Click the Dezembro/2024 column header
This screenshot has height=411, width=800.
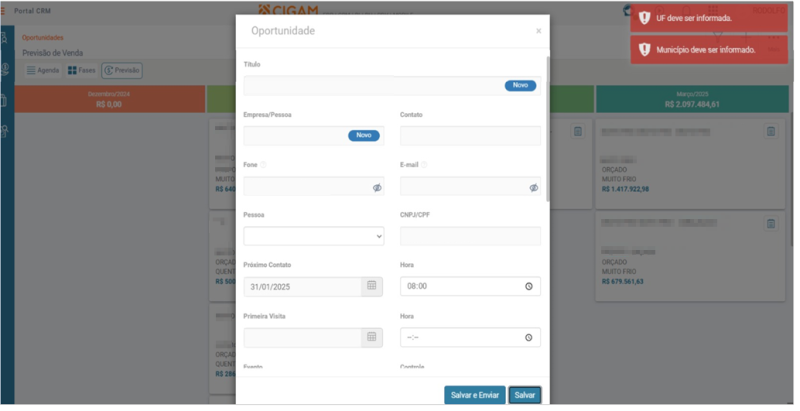point(109,99)
